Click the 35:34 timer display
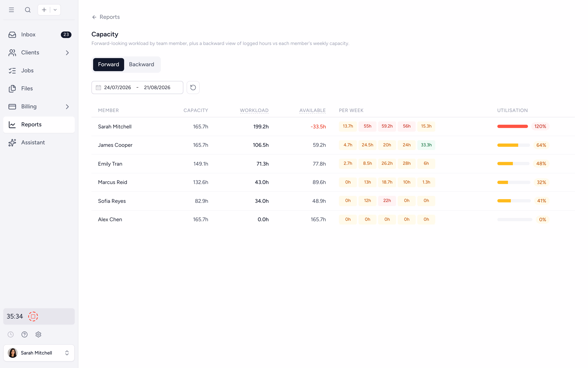This screenshot has width=588, height=368. [x=15, y=316]
